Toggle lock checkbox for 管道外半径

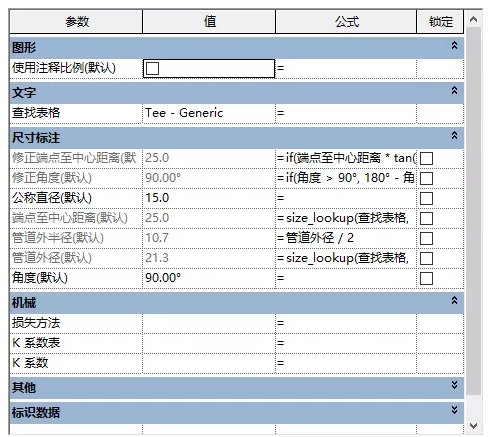(x=426, y=238)
